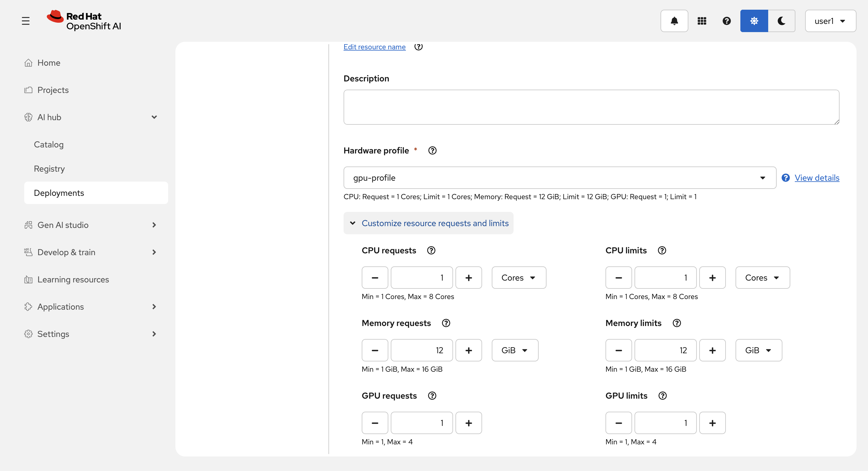
Task: Switch to the light theme
Action: point(754,21)
